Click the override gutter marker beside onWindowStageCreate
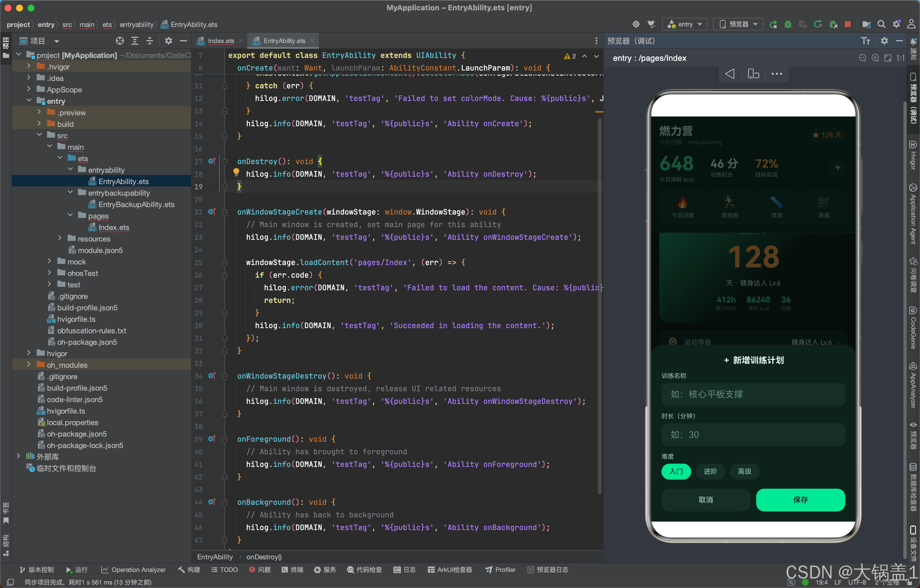Viewport: 920px width, 588px height. (x=212, y=212)
